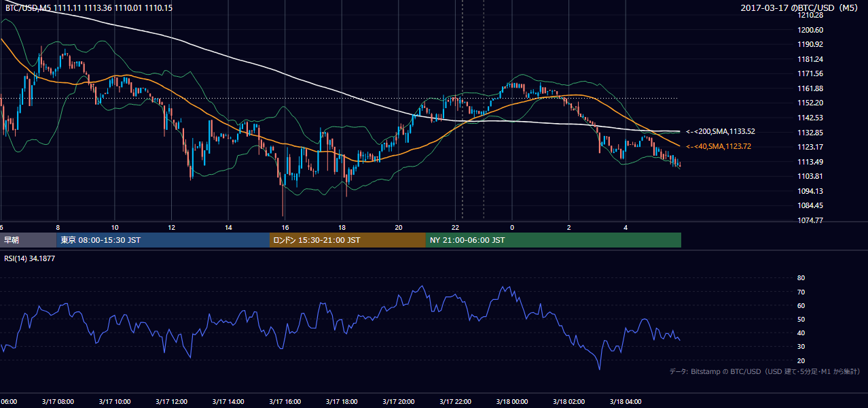Click the 3/17 14:00 date label
This screenshot has height=408, width=868.
tap(228, 402)
